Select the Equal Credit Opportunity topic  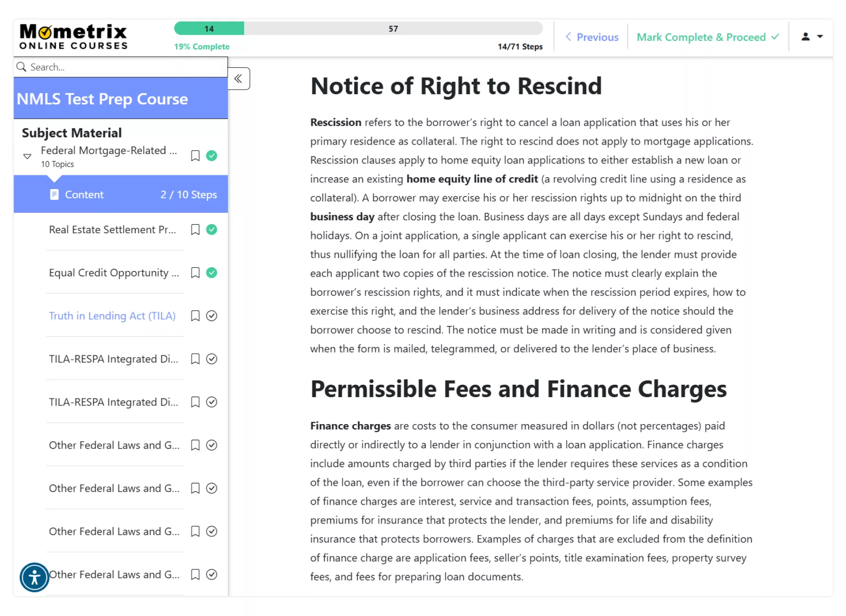[x=114, y=273]
